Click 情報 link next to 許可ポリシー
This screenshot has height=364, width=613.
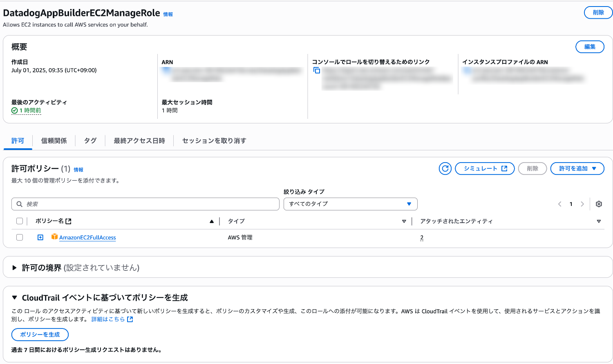[x=78, y=170]
